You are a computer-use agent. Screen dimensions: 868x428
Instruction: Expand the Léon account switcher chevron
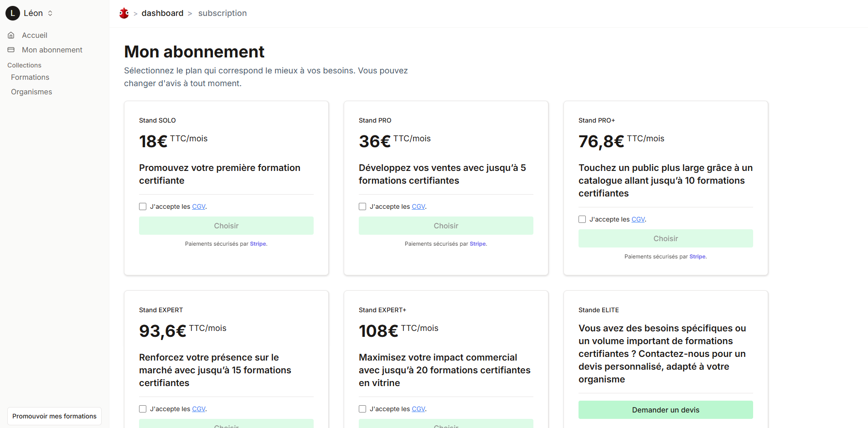(x=50, y=13)
